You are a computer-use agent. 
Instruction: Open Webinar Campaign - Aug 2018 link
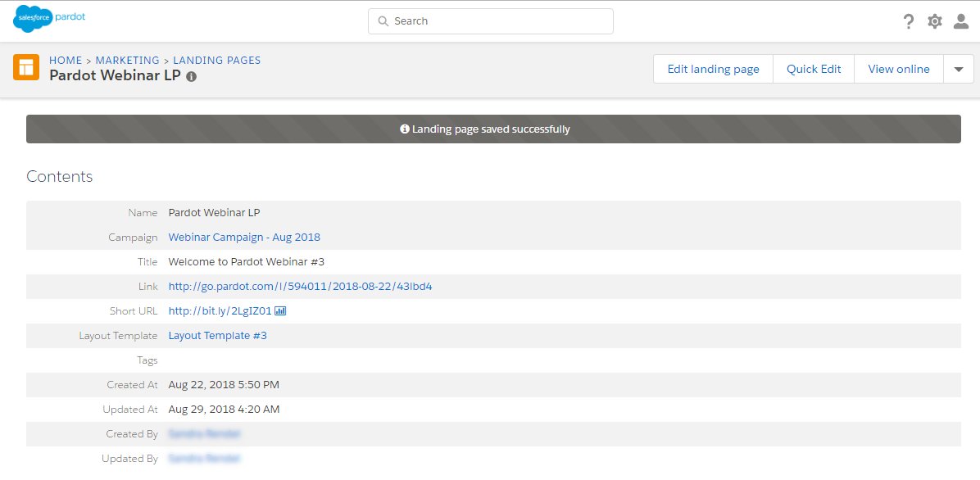click(244, 238)
